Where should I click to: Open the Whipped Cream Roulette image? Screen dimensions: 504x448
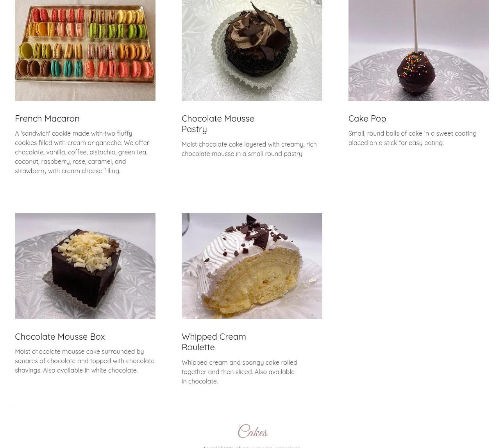[x=252, y=266]
